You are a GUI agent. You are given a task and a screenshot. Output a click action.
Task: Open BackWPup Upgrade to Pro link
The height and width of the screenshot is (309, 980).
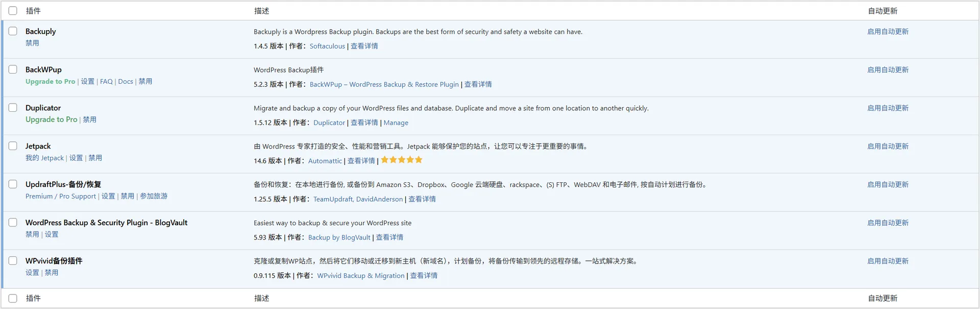(50, 81)
